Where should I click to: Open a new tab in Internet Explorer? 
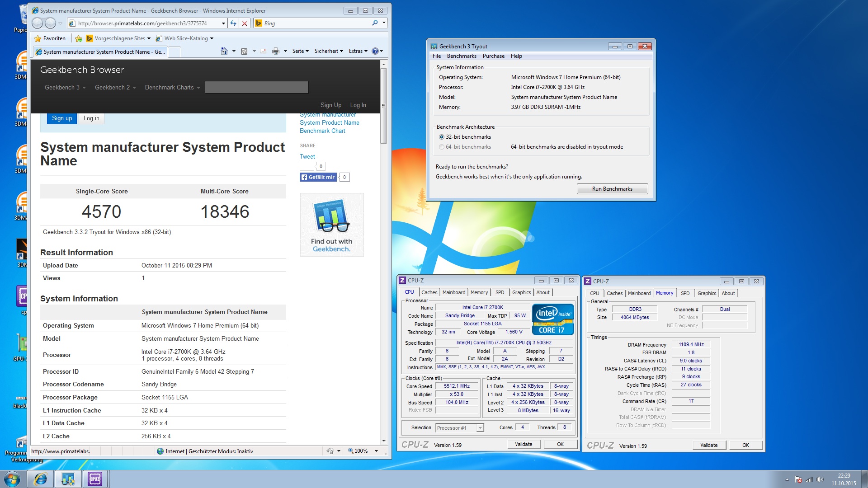click(175, 52)
